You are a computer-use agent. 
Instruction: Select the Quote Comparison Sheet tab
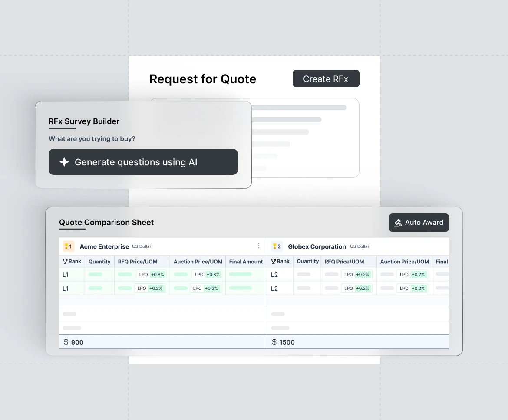tap(106, 223)
